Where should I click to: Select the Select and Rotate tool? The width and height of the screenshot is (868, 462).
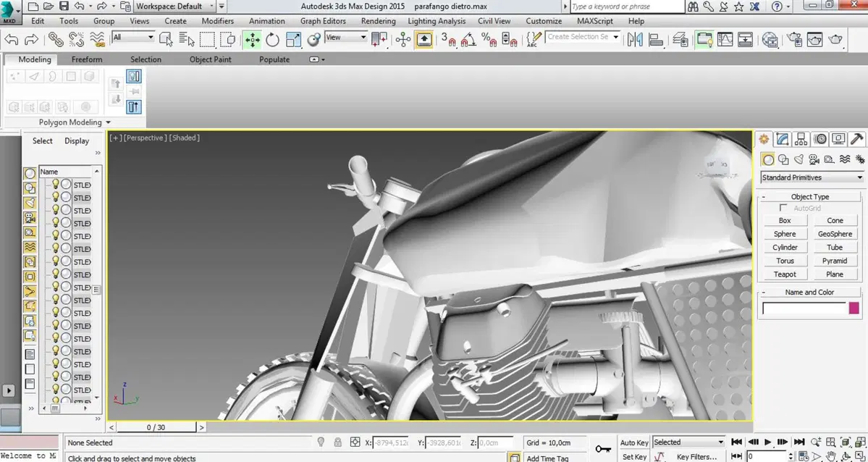[272, 39]
